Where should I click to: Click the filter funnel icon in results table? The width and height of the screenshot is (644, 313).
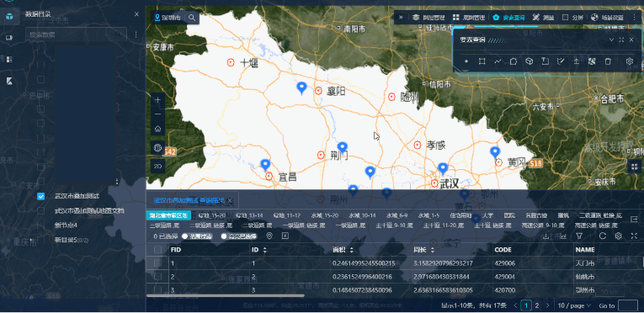click(x=579, y=236)
